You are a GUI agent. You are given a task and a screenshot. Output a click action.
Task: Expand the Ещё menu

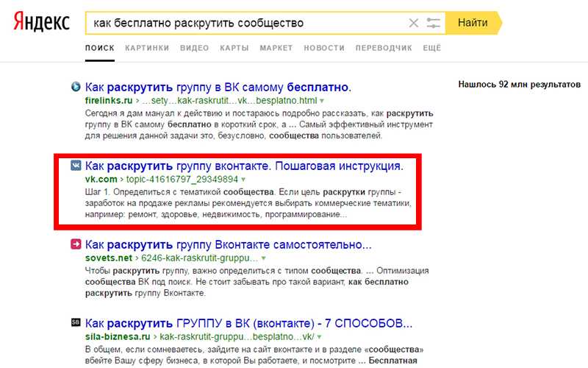(432, 48)
